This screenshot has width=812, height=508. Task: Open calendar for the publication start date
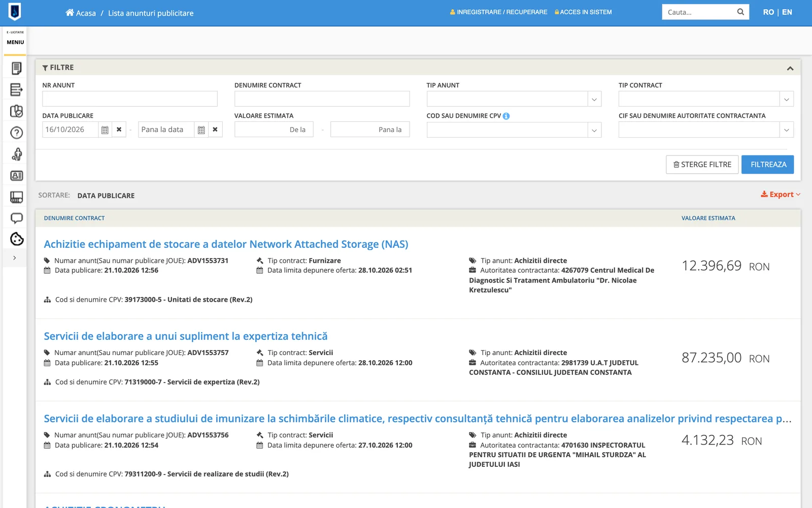tap(105, 130)
